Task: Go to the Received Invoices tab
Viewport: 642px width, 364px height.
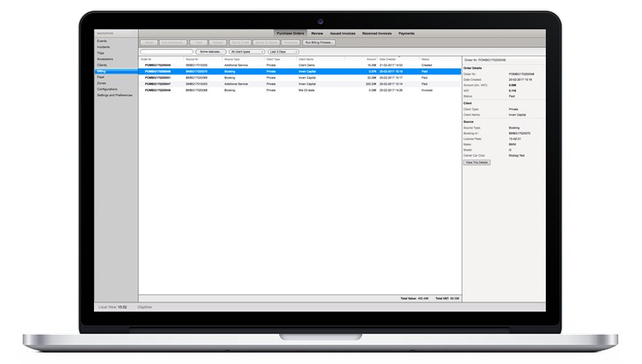Action: [x=377, y=33]
